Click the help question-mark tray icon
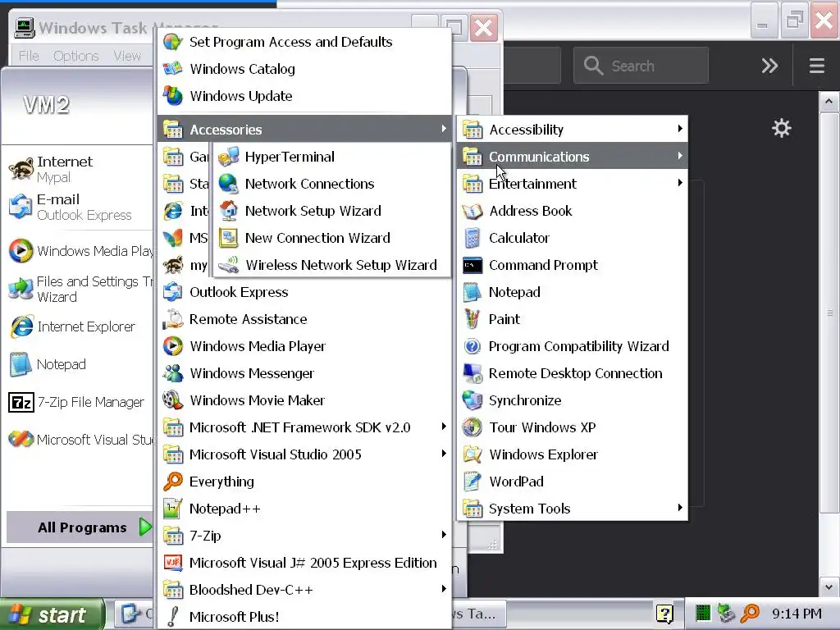Screen dimensions: 840x630 coord(664,614)
